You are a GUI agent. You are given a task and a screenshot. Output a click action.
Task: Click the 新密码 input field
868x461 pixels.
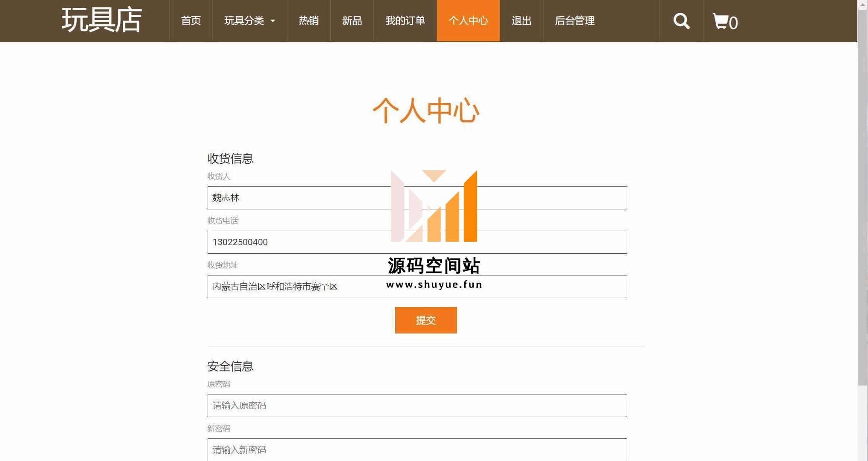[417, 449]
